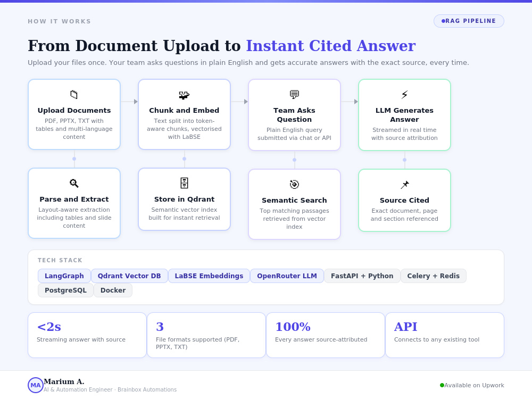The height and width of the screenshot is (399, 532).
Task: Click the 100% stat value
Action: (x=293, y=327)
